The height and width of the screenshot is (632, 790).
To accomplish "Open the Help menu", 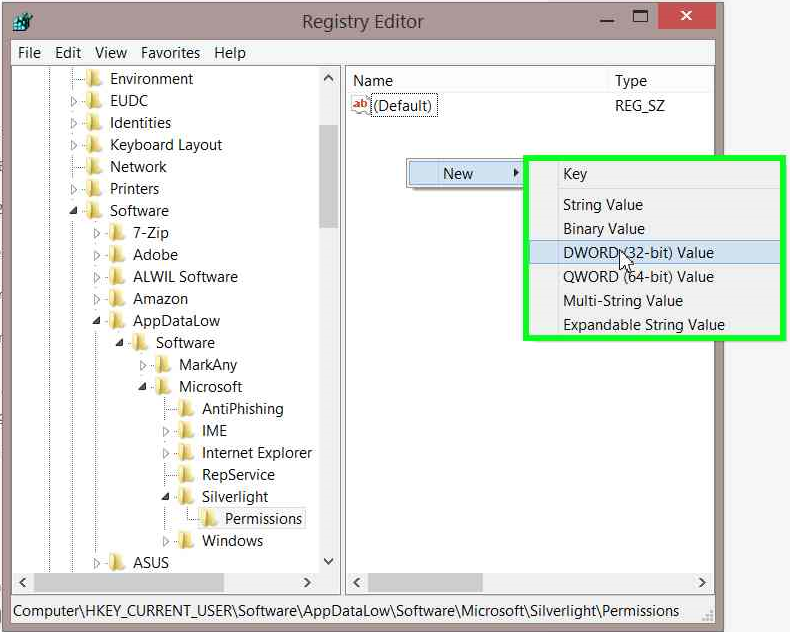I will (230, 52).
